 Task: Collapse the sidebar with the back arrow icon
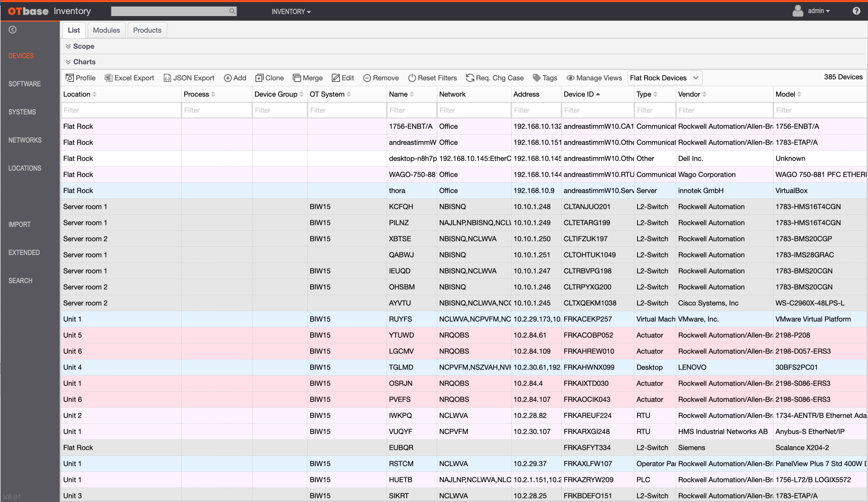(13, 30)
